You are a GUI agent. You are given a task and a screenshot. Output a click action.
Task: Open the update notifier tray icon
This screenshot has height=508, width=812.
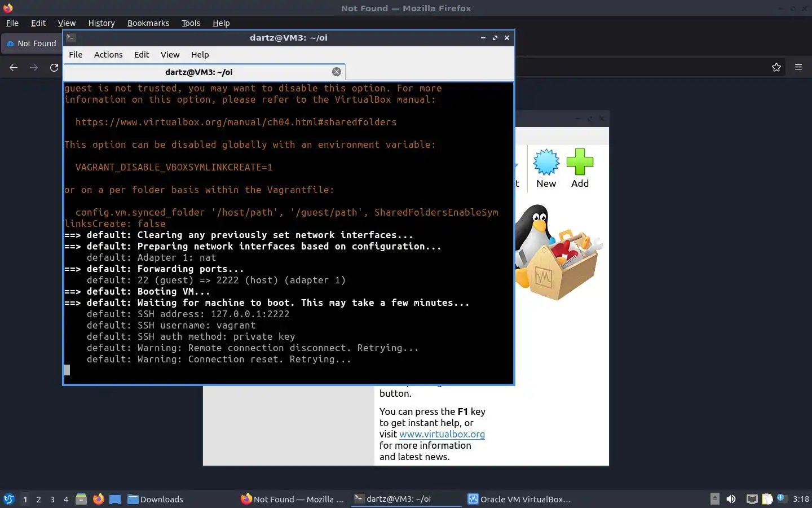[x=781, y=498]
